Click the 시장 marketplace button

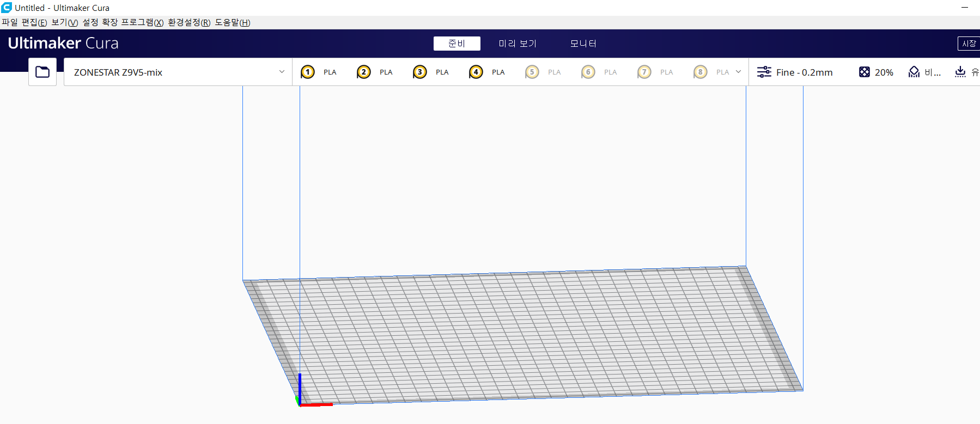(x=969, y=44)
